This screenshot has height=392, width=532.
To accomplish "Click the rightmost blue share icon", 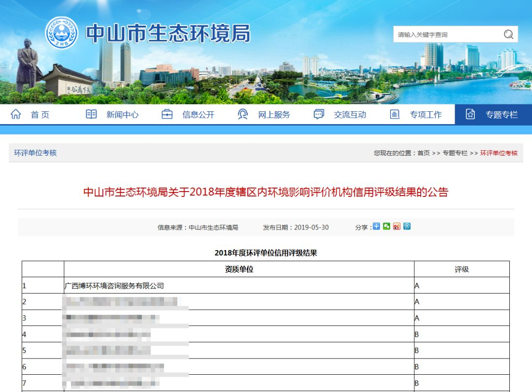I will 407,227.
